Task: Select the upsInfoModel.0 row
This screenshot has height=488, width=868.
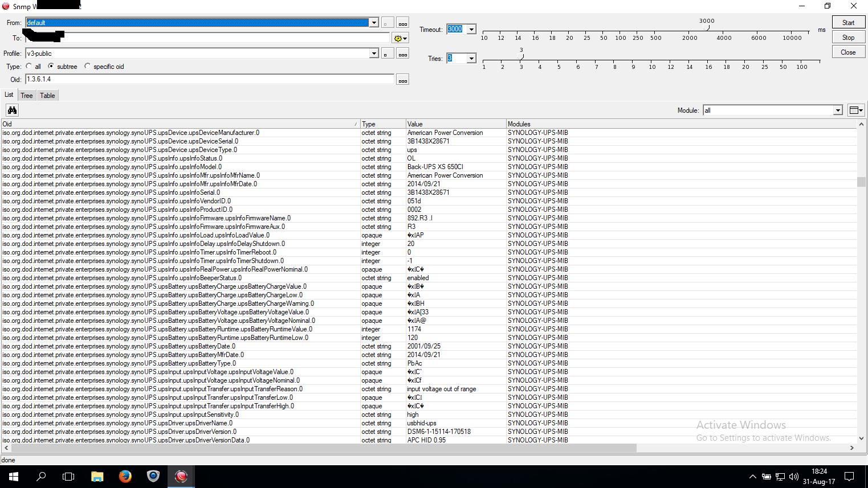Action: point(429,167)
